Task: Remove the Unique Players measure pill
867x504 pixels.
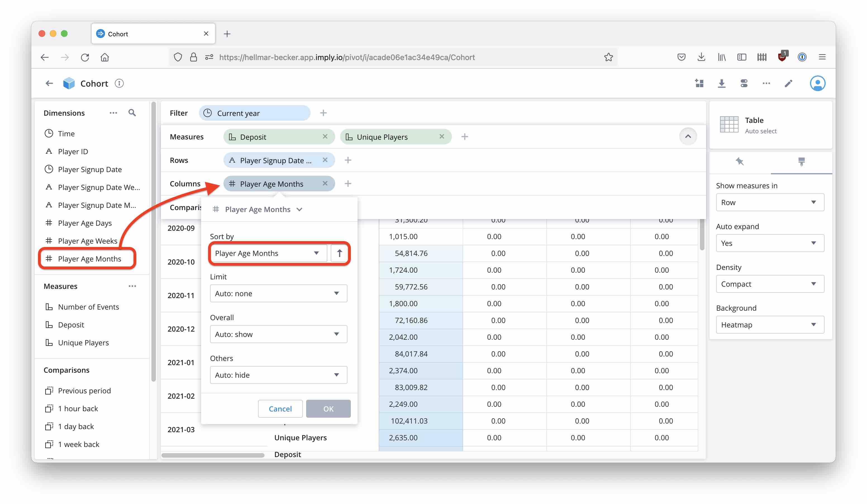Action: 442,137
